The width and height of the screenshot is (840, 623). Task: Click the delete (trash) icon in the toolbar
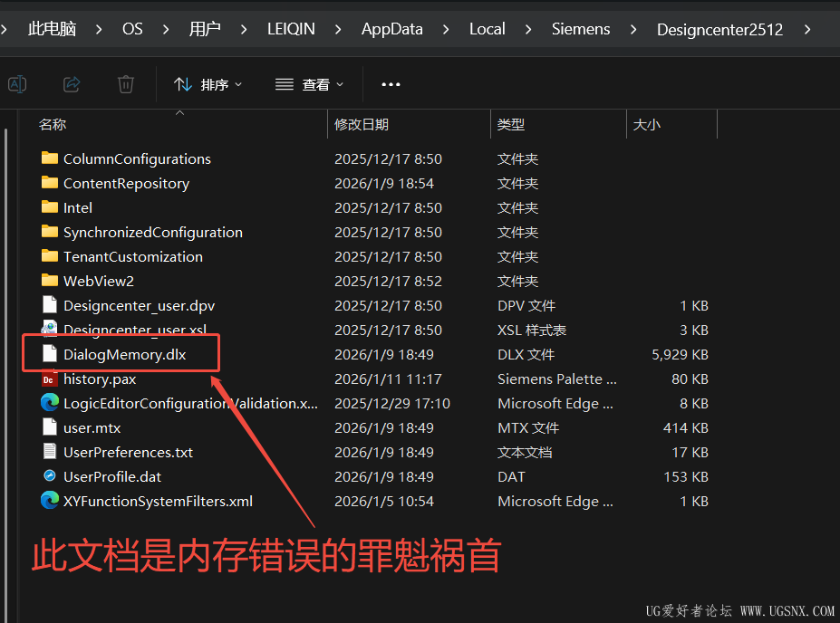(125, 84)
